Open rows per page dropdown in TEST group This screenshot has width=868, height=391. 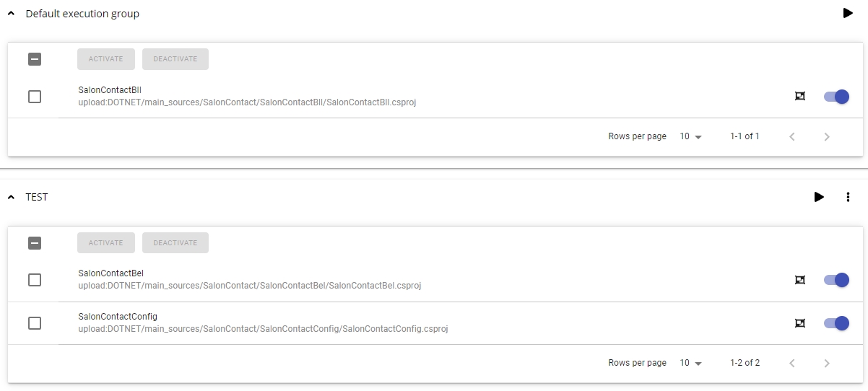click(x=691, y=363)
